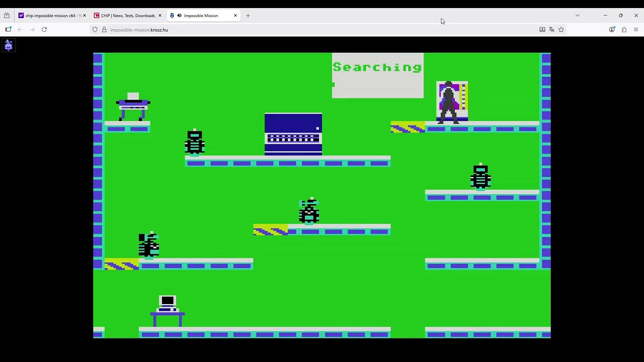Click the install page as app icon
644x362 pixels.
(x=542, y=30)
